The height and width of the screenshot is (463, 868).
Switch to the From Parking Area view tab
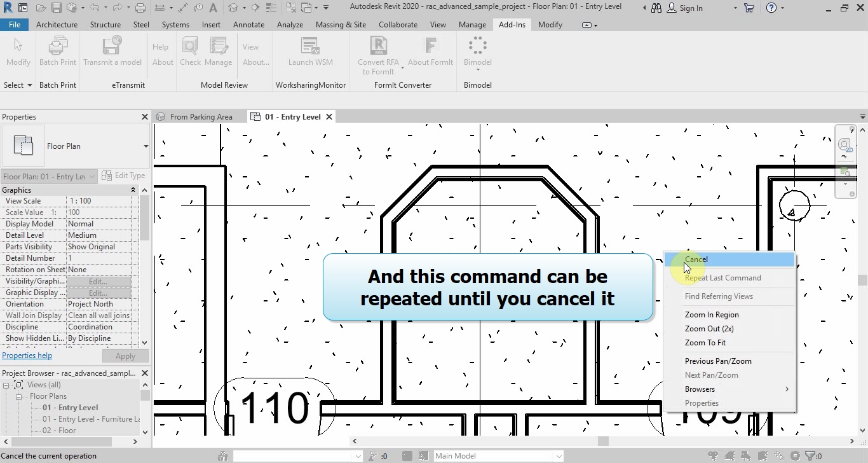click(x=201, y=117)
